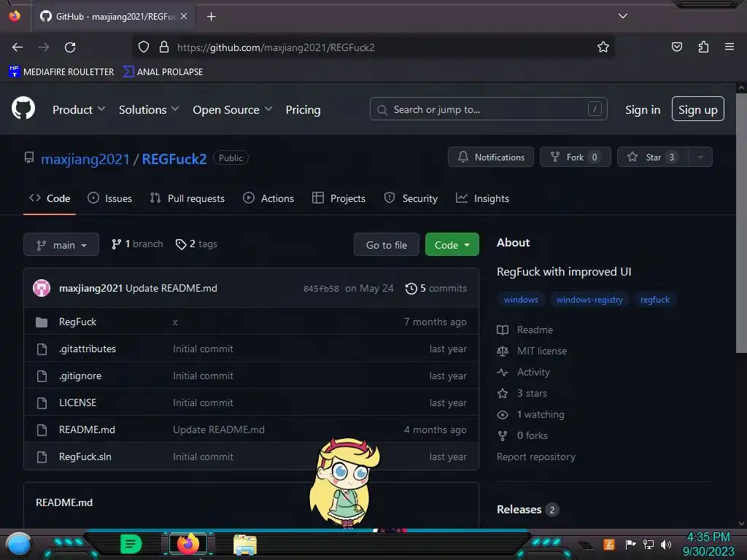747x560 pixels.
Task: View the 3 stars link
Action: coord(522,393)
